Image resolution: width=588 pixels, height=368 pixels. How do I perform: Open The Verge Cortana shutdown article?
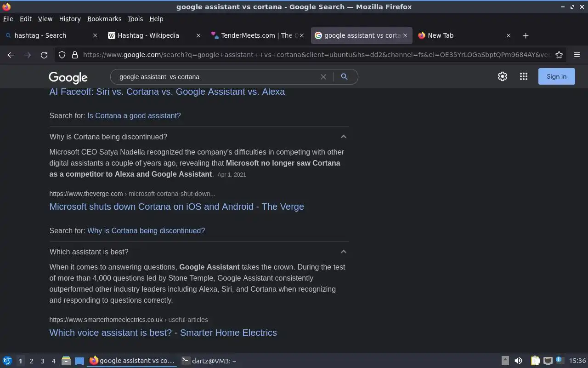pos(177,207)
